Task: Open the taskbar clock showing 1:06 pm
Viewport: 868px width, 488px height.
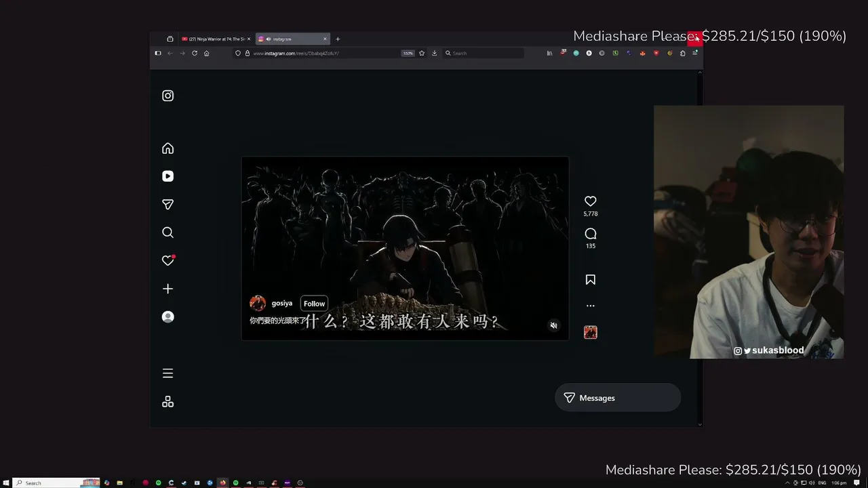Action: (839, 483)
